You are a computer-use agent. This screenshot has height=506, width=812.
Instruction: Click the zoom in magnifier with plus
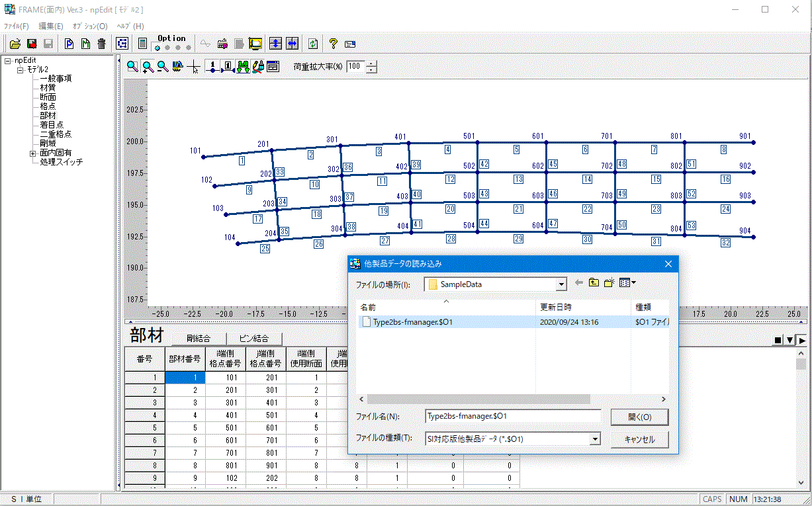tap(148, 66)
